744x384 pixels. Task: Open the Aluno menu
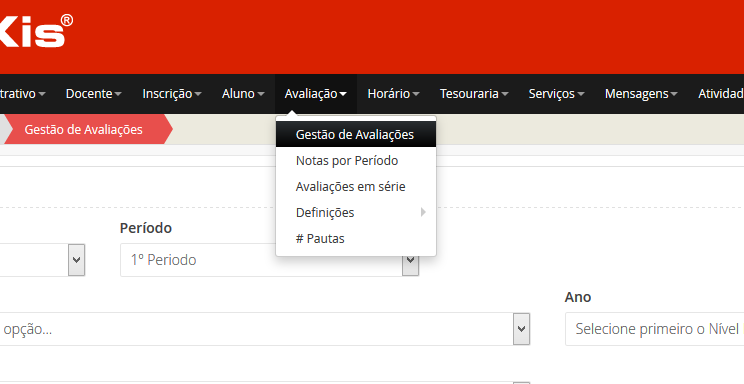243,94
